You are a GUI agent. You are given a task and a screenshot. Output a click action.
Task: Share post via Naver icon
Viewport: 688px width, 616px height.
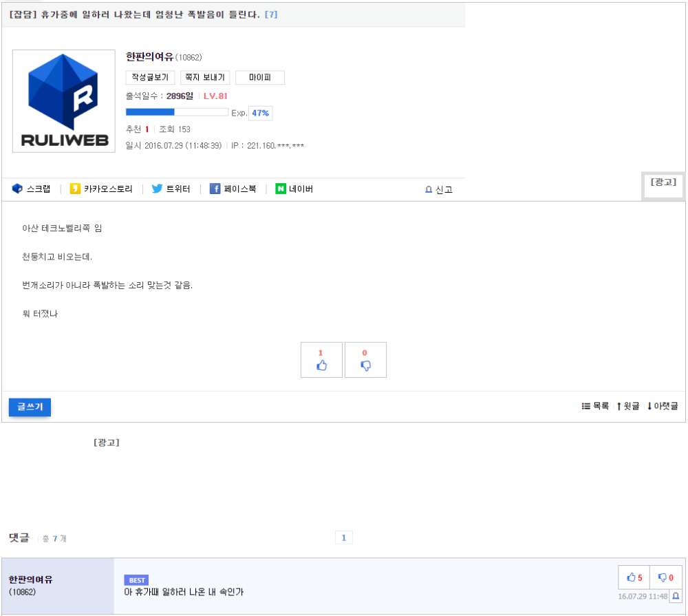pyautogui.click(x=281, y=189)
